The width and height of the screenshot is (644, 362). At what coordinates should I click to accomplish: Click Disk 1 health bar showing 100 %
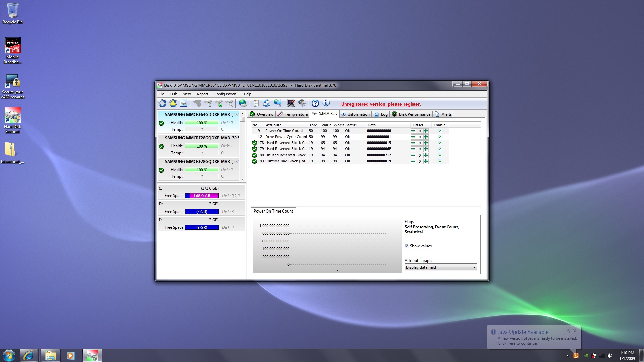(202, 146)
